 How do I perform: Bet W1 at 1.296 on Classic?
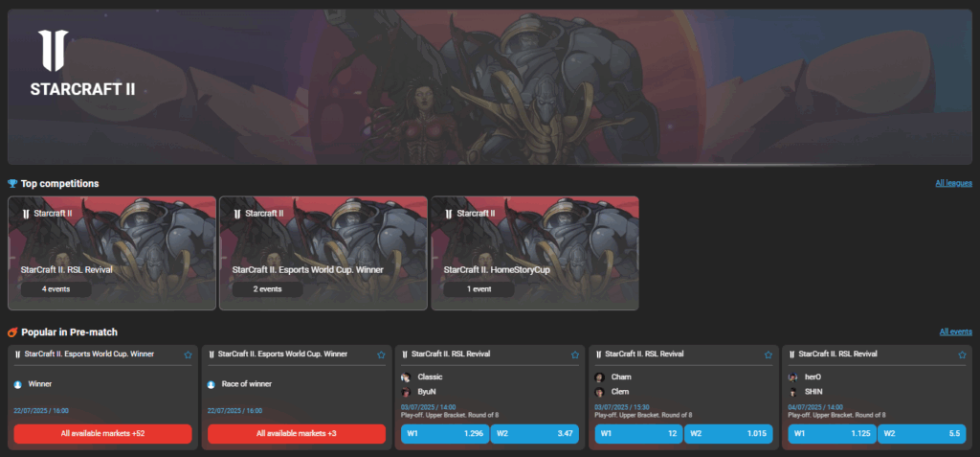pos(445,434)
